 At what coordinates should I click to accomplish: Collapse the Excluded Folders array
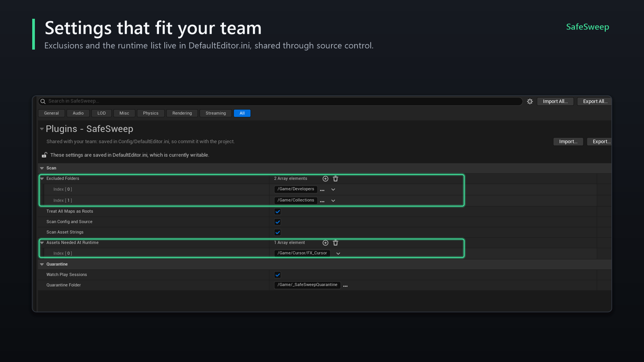point(42,179)
